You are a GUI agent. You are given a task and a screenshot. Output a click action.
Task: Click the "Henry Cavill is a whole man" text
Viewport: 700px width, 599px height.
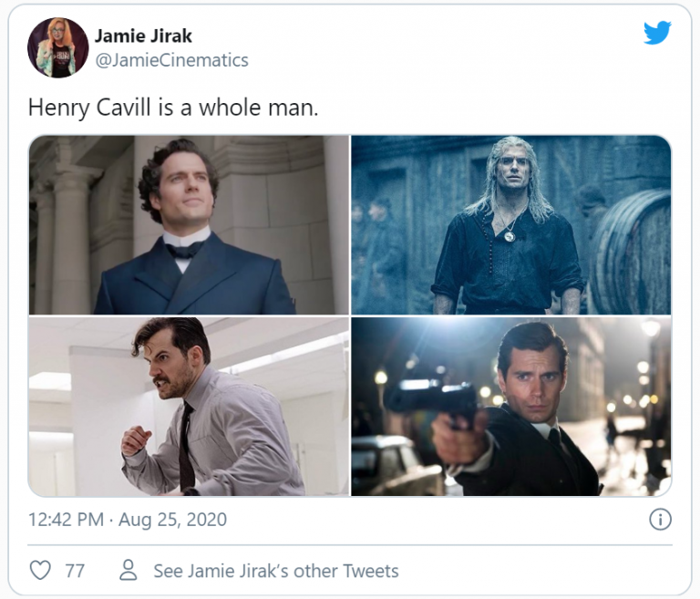click(173, 107)
